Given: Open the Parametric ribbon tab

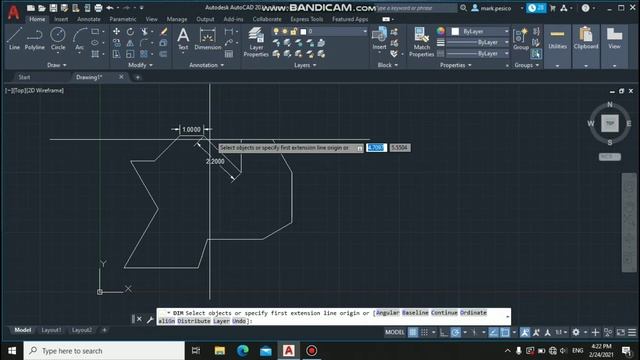Looking at the screenshot, I should pyautogui.click(x=122, y=19).
